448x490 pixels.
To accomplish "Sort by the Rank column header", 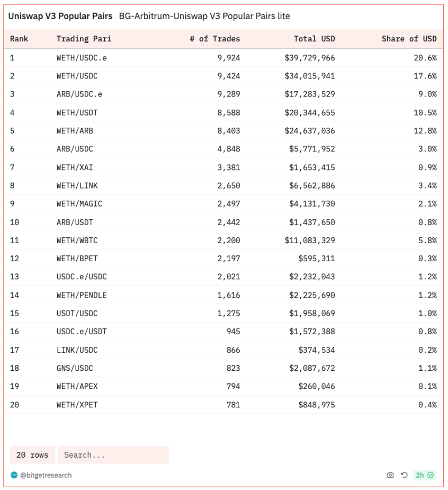I will (19, 39).
